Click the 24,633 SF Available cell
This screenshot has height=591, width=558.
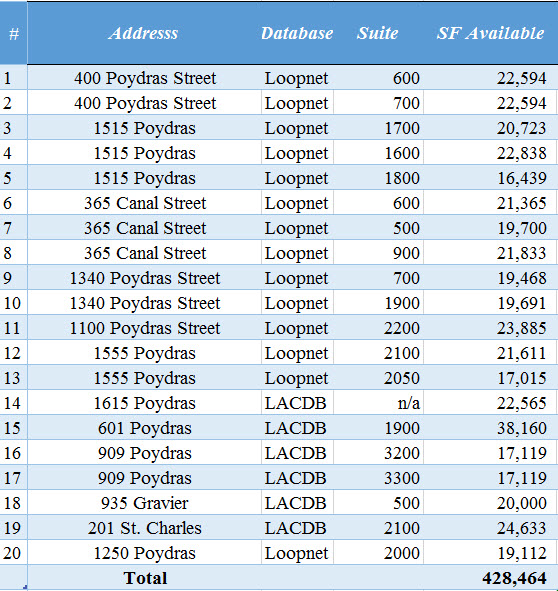point(490,528)
